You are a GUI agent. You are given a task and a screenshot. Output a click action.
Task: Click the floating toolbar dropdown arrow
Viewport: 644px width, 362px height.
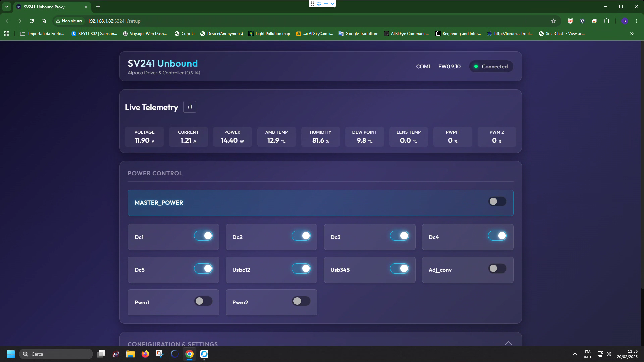click(x=332, y=4)
